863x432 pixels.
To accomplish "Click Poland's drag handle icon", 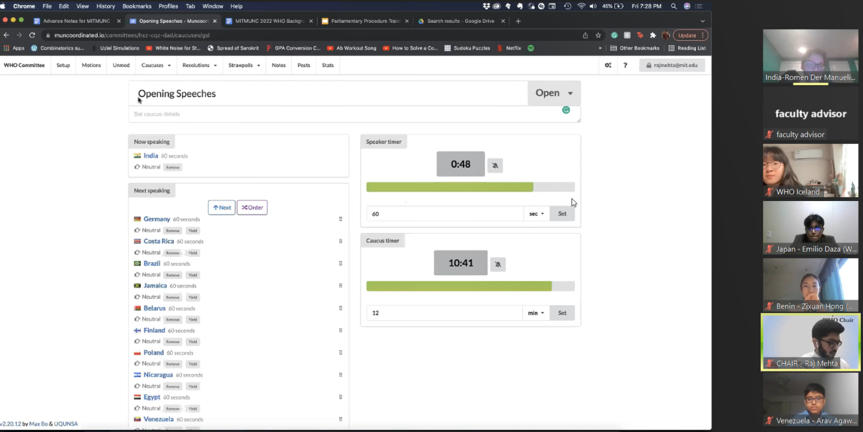I will point(341,353).
